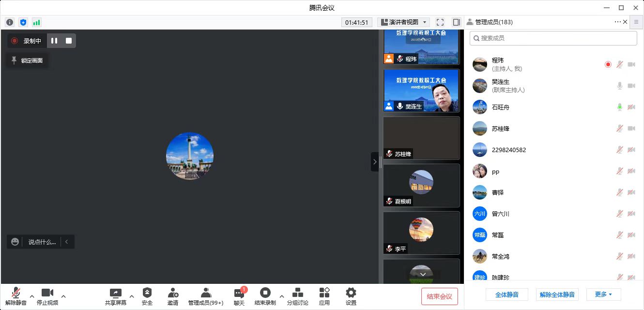Viewport: 644px width, 310px height.
Task: Click the 共享屏幕 share screen icon
Action: pos(115,293)
